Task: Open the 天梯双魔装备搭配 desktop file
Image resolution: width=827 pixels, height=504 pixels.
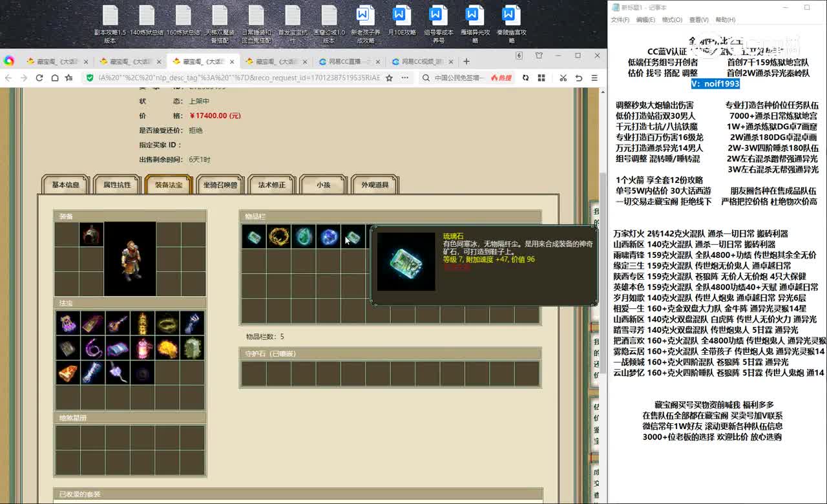Action: (x=220, y=25)
